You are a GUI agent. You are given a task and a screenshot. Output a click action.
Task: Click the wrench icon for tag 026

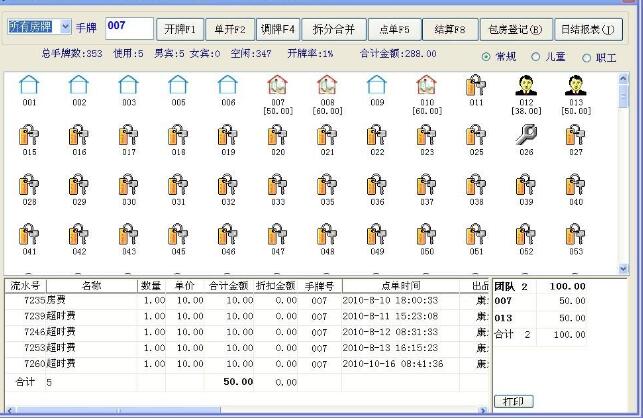[x=525, y=136]
